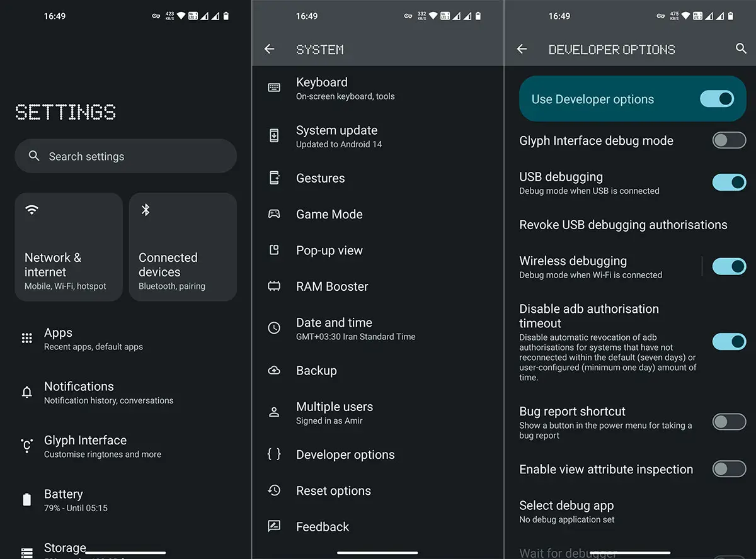The image size is (756, 559).
Task: Enable Glyph Interface debug mode switch
Action: [729, 140]
